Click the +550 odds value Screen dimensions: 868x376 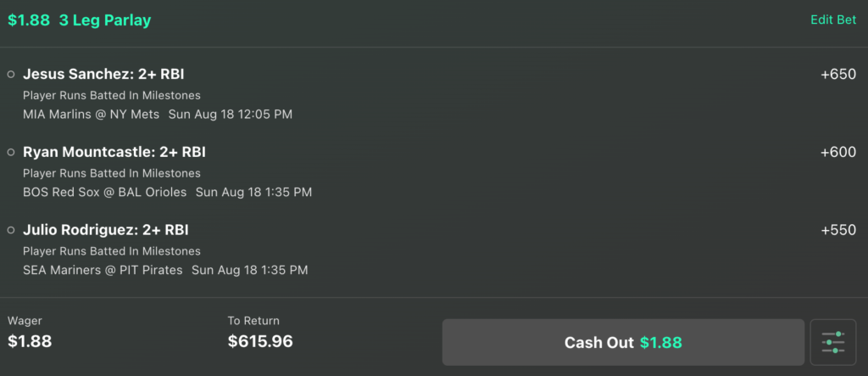point(838,230)
